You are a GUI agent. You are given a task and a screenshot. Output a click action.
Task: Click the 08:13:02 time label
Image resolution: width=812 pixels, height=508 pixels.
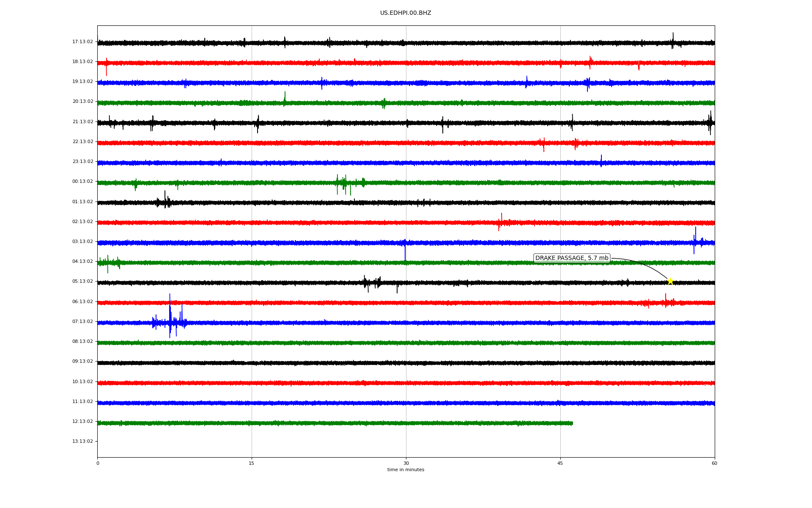point(82,342)
